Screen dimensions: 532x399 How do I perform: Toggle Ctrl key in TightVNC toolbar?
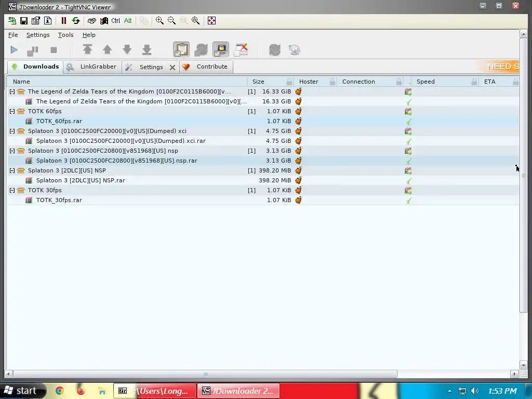116,21
